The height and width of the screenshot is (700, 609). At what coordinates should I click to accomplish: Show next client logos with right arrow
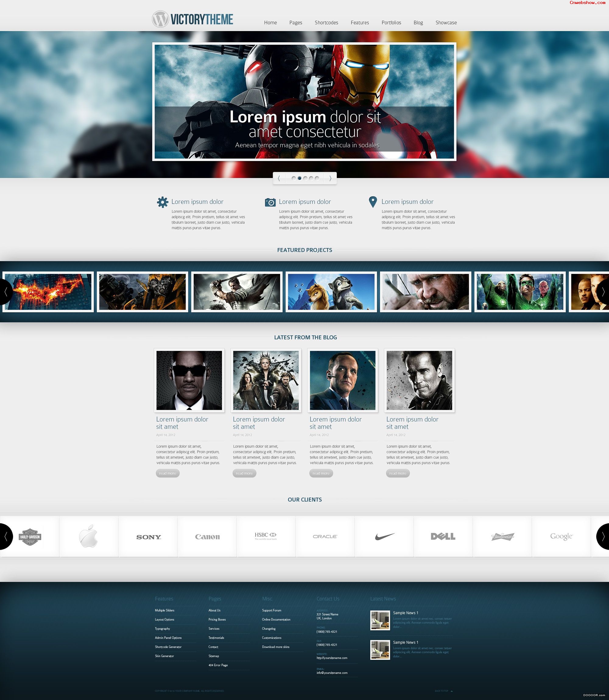(603, 536)
